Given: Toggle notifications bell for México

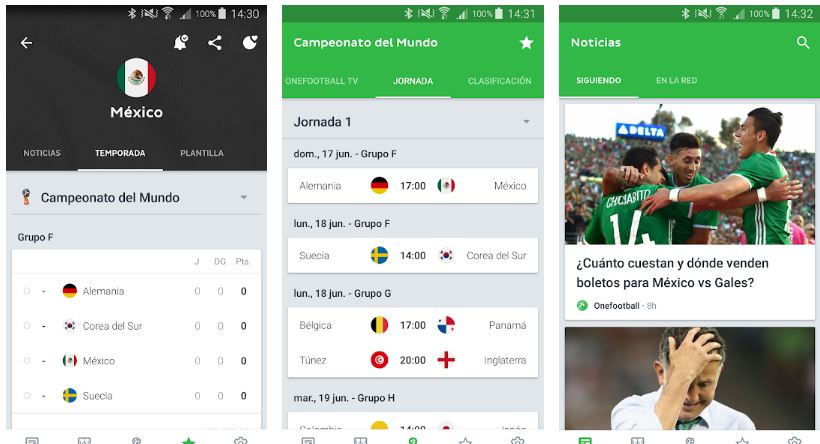Looking at the screenshot, I should coord(181,42).
